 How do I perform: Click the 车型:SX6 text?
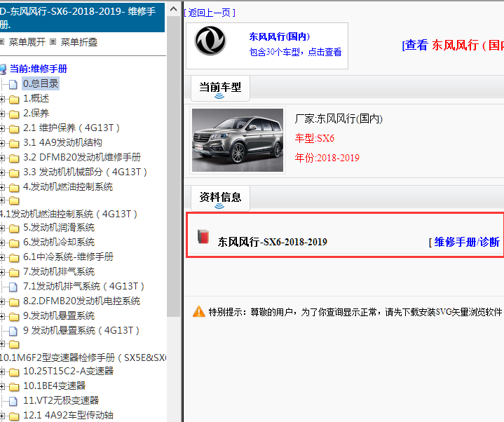click(314, 138)
